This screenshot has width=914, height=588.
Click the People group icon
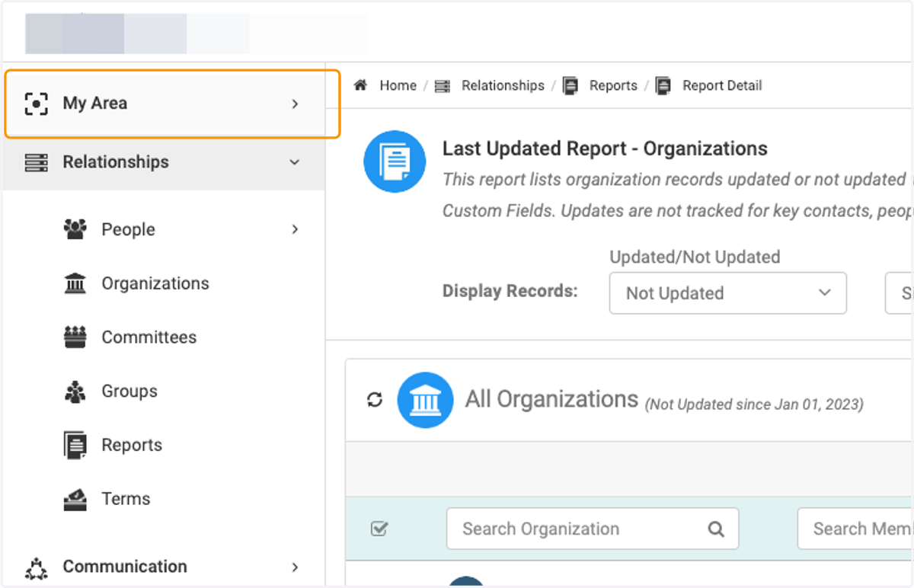pyautogui.click(x=75, y=229)
